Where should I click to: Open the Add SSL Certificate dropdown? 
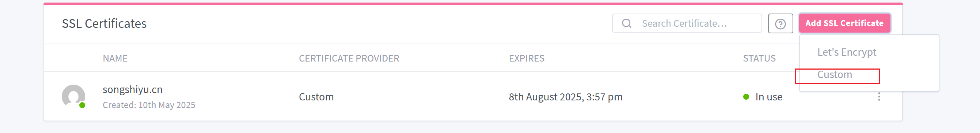click(x=844, y=23)
